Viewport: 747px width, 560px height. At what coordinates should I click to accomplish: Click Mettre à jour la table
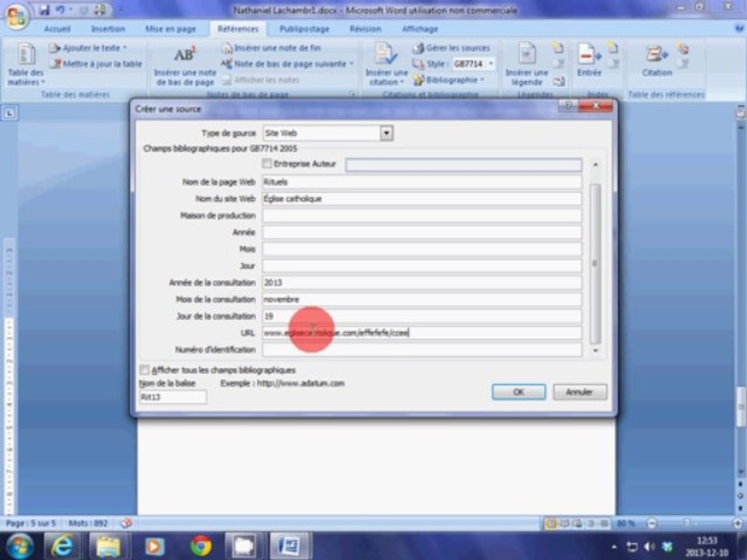pos(96,63)
